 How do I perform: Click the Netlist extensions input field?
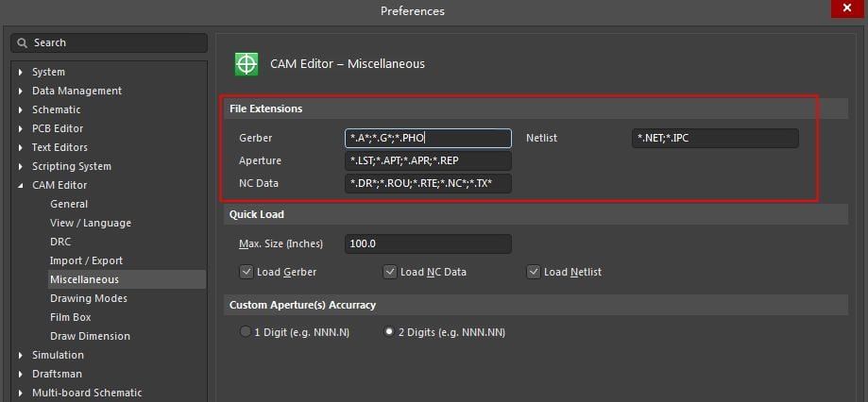[715, 138]
